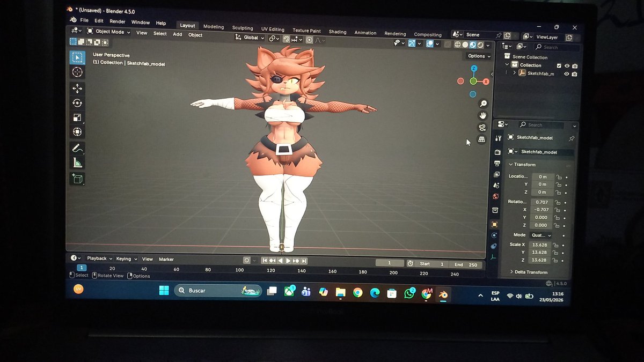Open the Object properties tab

(x=494, y=224)
